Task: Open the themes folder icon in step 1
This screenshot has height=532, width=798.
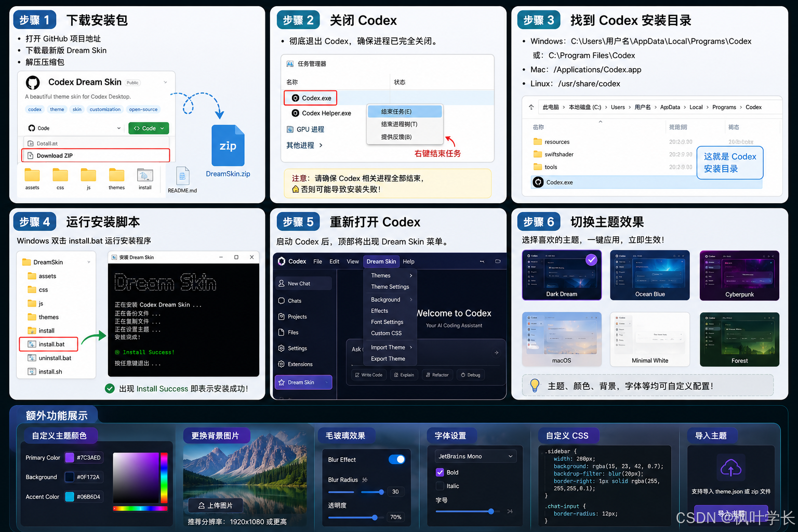Action: [116, 175]
